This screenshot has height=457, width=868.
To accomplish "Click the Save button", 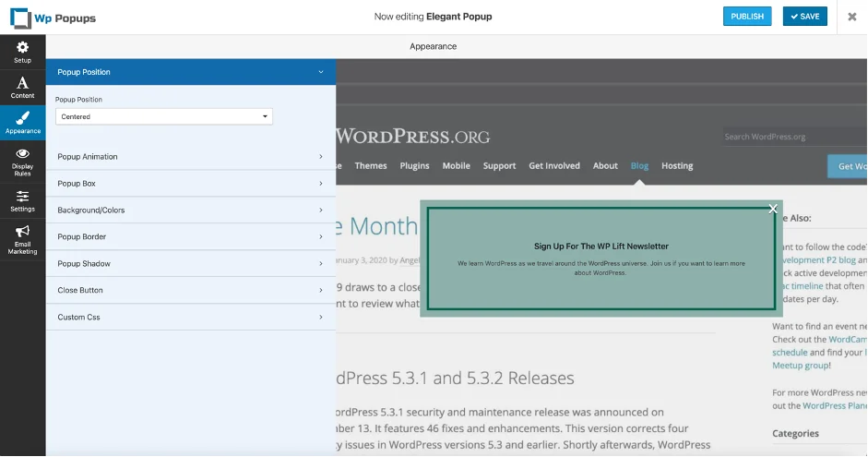I will [x=804, y=17].
